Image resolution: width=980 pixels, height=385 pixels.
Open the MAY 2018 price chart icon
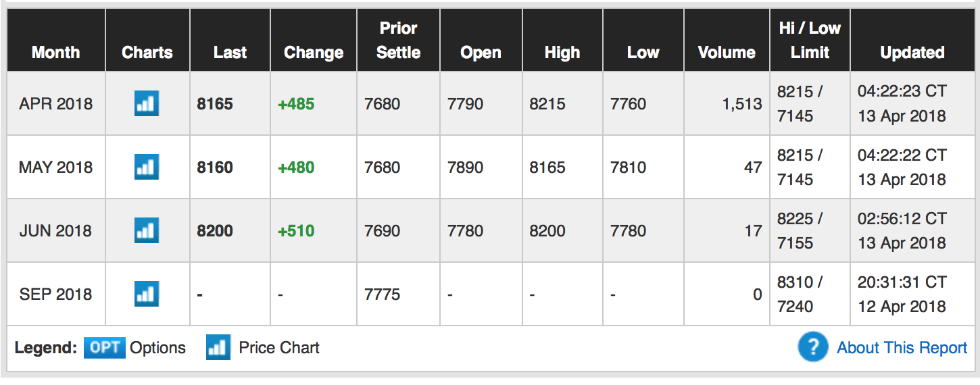[x=147, y=168]
